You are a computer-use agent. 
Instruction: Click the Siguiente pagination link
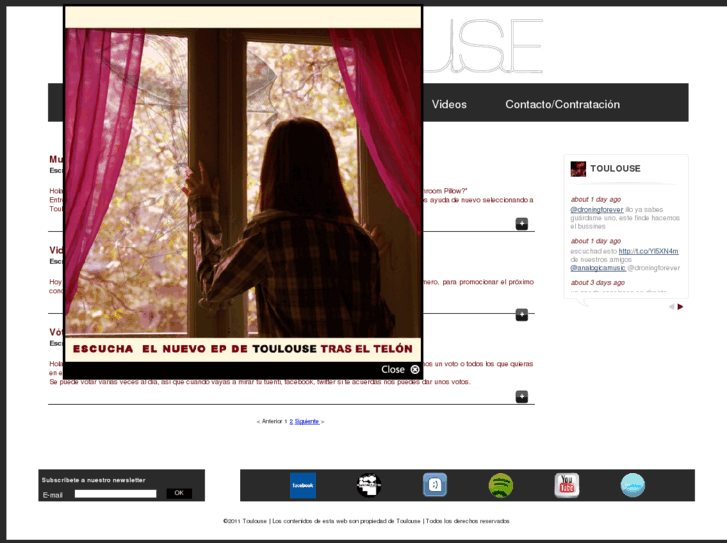tap(307, 422)
